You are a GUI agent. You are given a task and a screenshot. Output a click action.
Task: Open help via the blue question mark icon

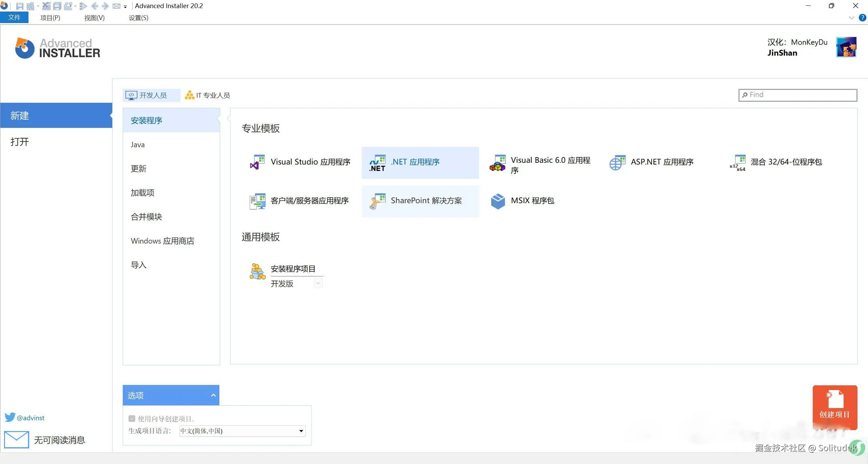[862, 18]
